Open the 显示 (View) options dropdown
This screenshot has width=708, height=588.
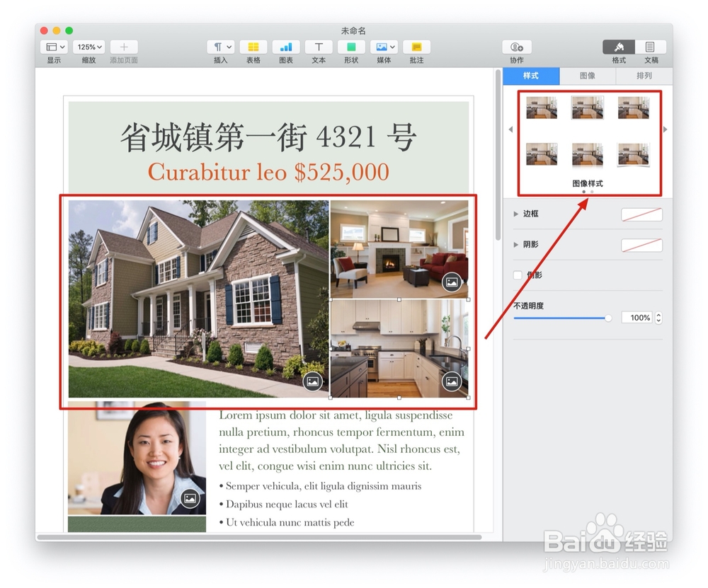click(55, 47)
